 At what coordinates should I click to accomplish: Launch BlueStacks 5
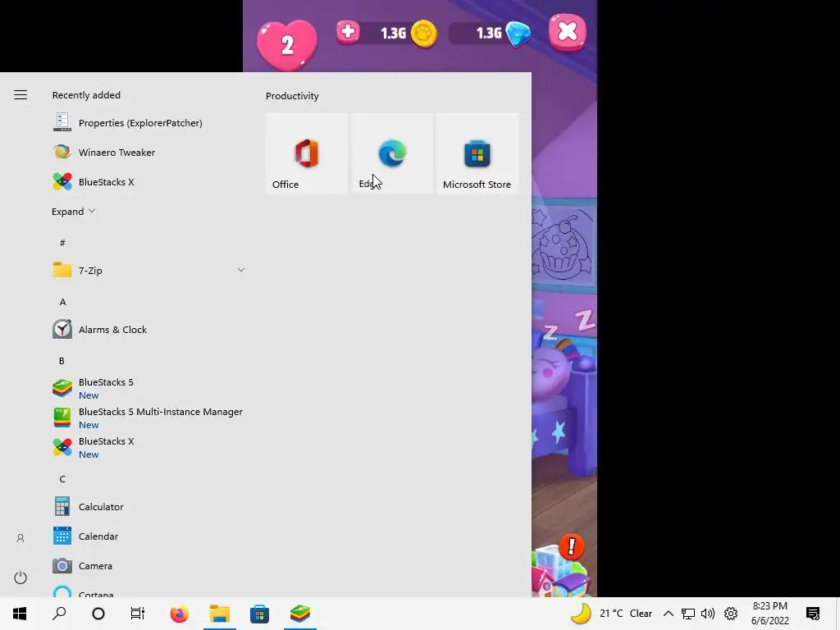point(149,388)
